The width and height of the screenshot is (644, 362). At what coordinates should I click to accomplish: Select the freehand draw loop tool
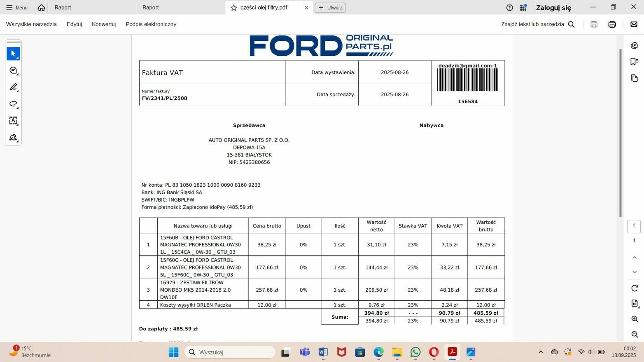point(13,104)
